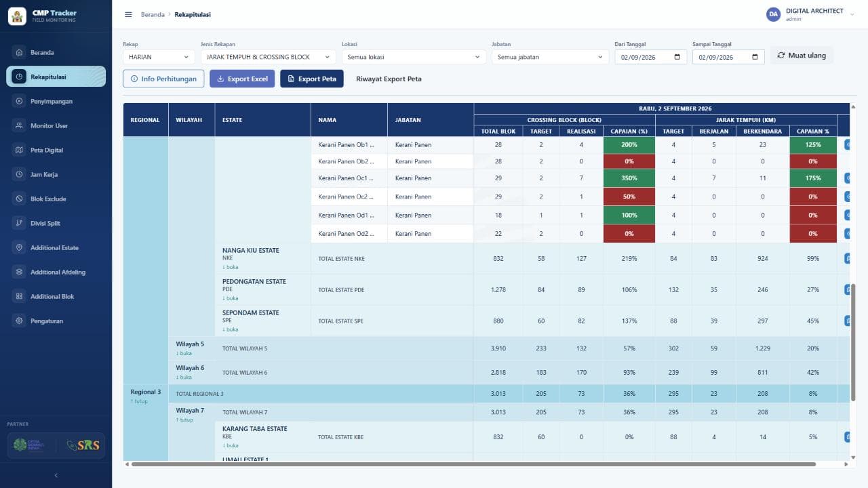
Task: Expand Karang Taba Estate with 'buka'
Action: tap(231, 445)
